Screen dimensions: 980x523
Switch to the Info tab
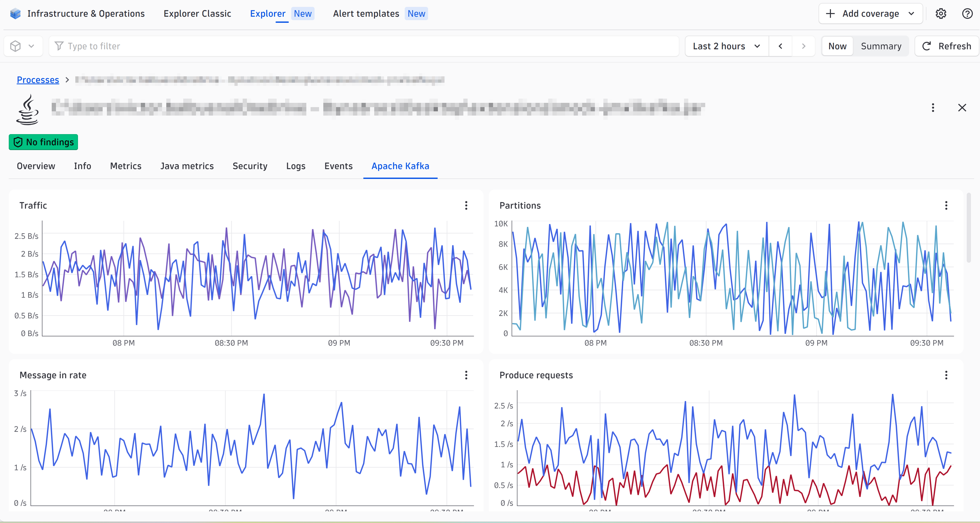(82, 166)
